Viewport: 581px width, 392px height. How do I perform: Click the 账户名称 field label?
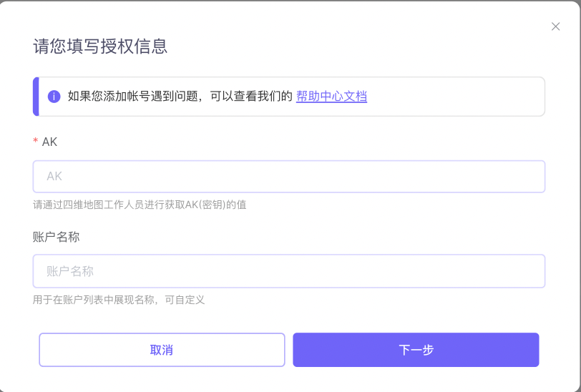pyautogui.click(x=56, y=237)
